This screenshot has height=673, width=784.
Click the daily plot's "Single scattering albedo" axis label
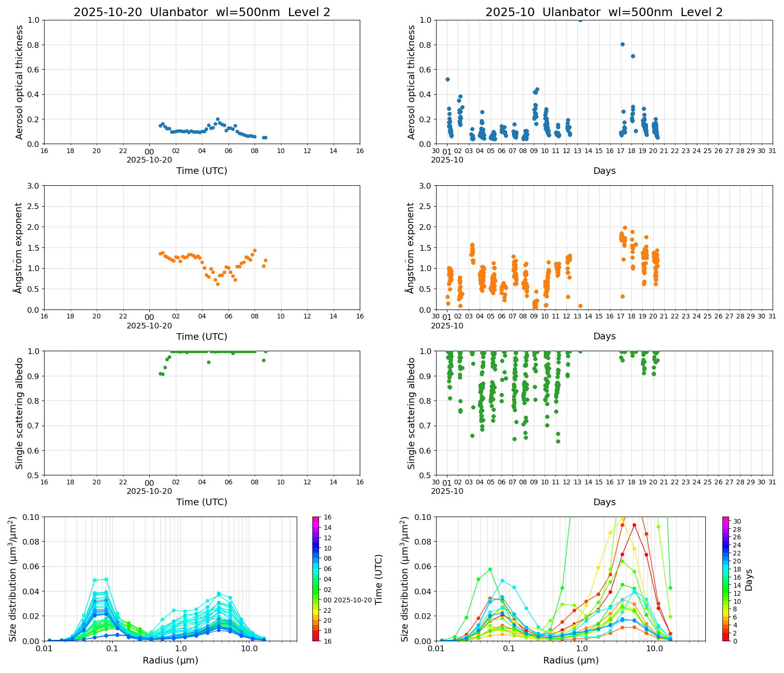(x=19, y=413)
